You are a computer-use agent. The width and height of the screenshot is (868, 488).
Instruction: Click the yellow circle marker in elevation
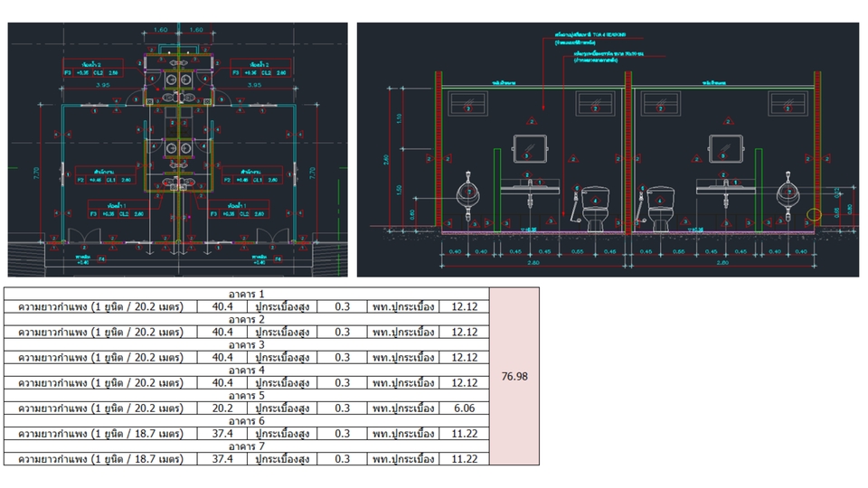coord(815,216)
